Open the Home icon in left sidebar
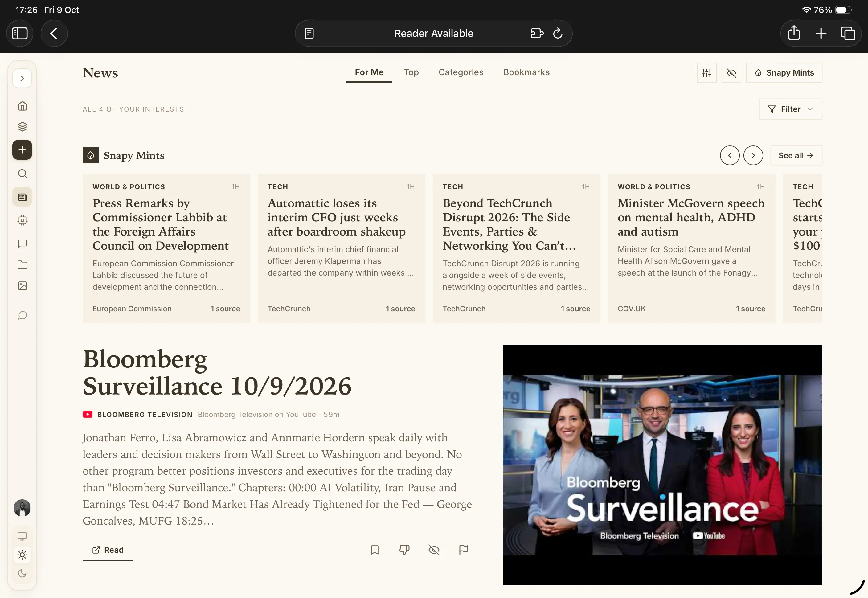Image resolution: width=868 pixels, height=598 pixels. coord(23,106)
